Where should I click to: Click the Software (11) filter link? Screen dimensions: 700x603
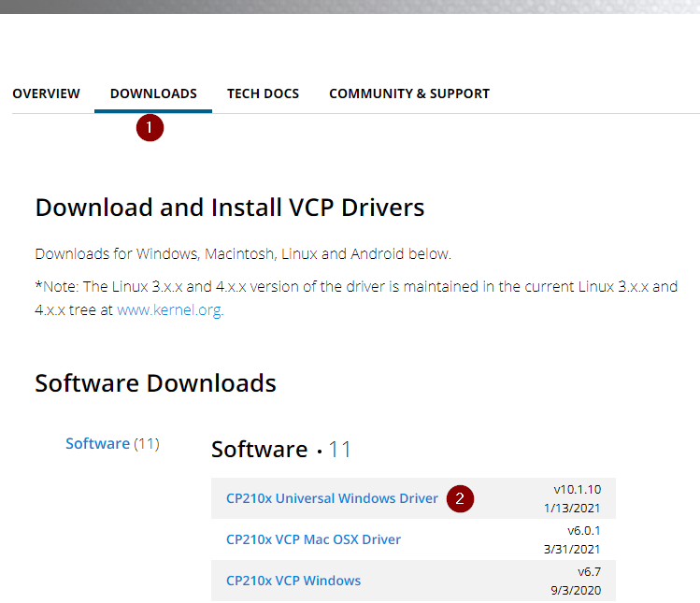click(x=112, y=443)
